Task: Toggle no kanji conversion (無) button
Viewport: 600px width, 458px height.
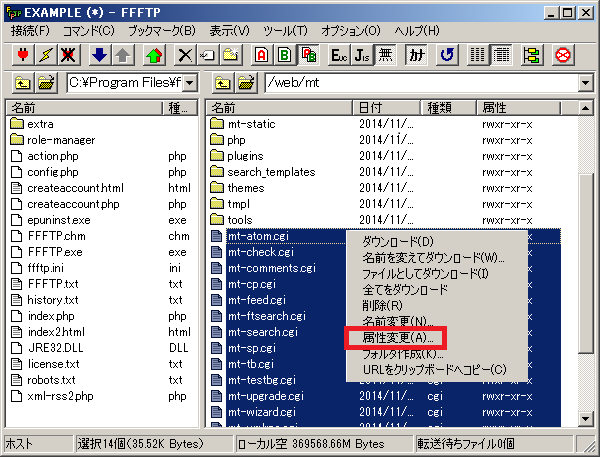Action: 385,55
